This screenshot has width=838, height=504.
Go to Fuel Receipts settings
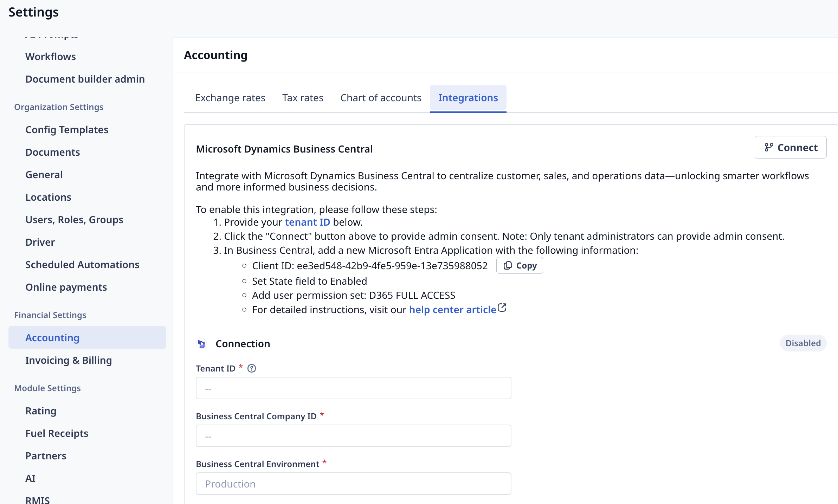57,433
